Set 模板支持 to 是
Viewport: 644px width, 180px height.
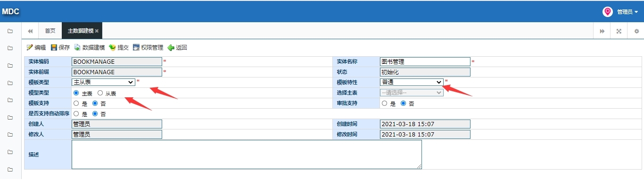pyautogui.click(x=76, y=103)
